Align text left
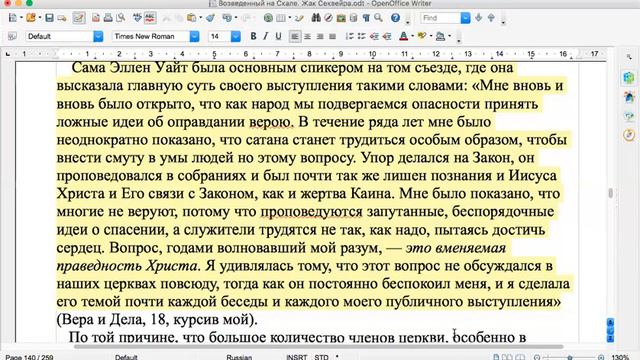 (x=294, y=36)
